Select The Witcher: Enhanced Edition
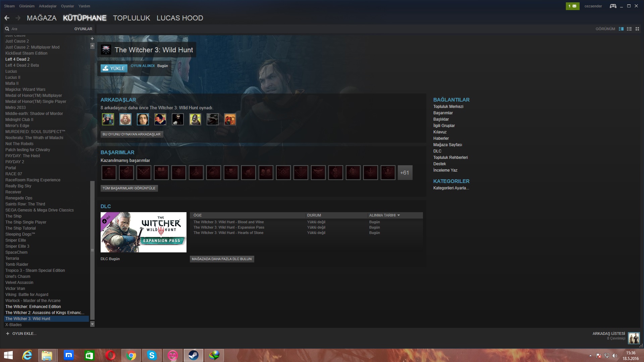 33,307
